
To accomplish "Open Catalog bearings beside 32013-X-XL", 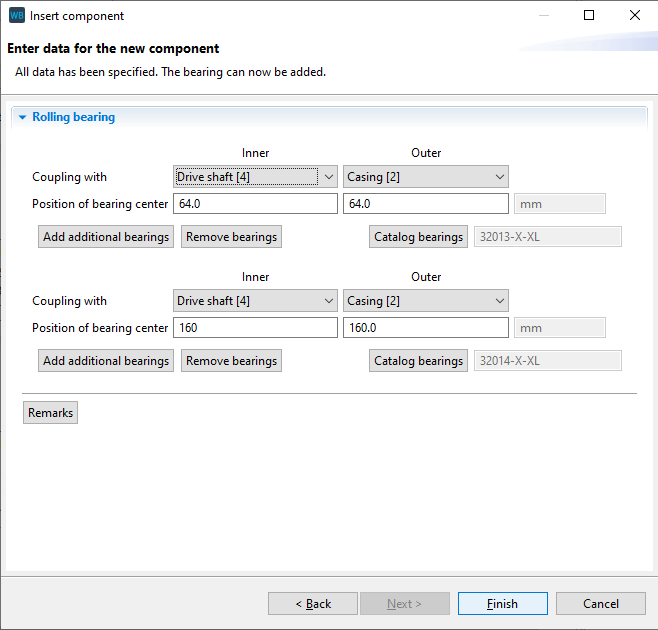I will (418, 237).
